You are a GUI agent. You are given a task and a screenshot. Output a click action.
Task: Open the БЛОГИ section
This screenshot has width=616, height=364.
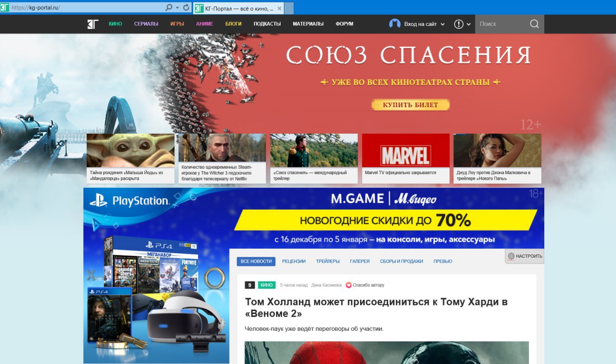(x=233, y=24)
